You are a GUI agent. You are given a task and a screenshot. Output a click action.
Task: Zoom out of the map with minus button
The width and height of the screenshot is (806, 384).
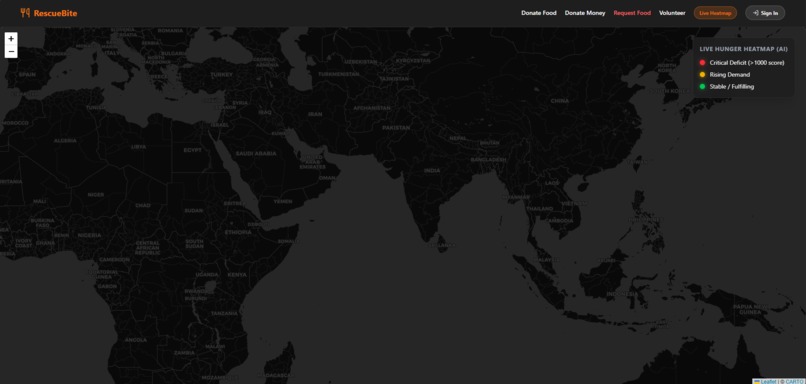(11, 51)
